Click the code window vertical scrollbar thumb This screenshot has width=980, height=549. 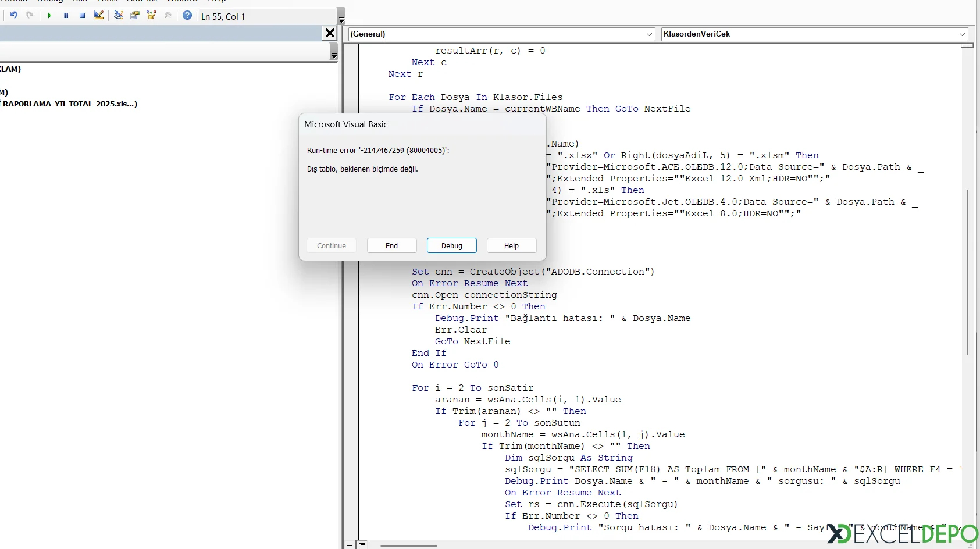point(967,272)
